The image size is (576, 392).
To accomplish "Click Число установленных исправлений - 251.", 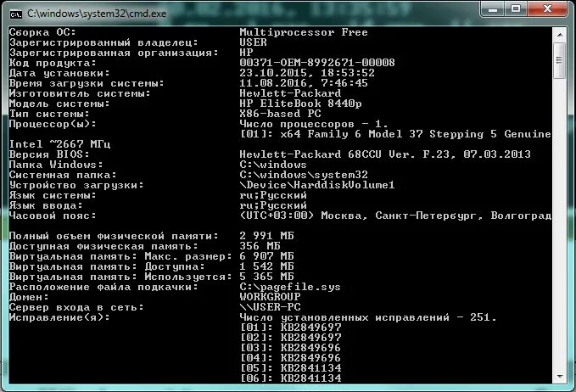I will (368, 317).
